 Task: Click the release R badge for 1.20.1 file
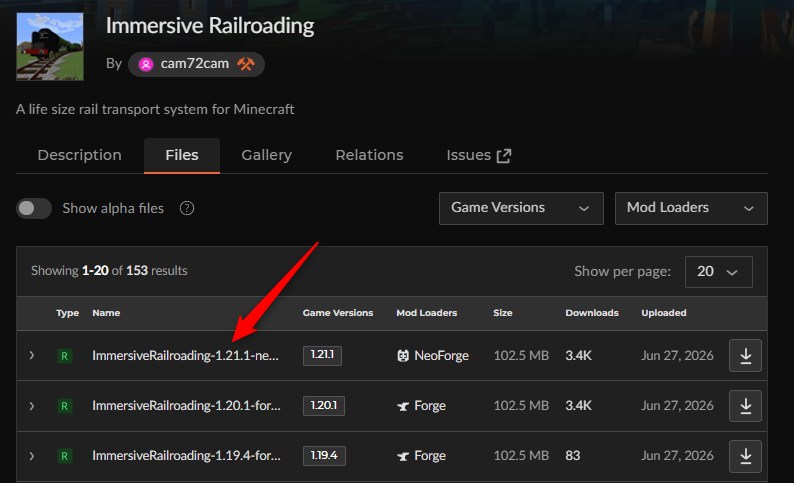tap(64, 406)
